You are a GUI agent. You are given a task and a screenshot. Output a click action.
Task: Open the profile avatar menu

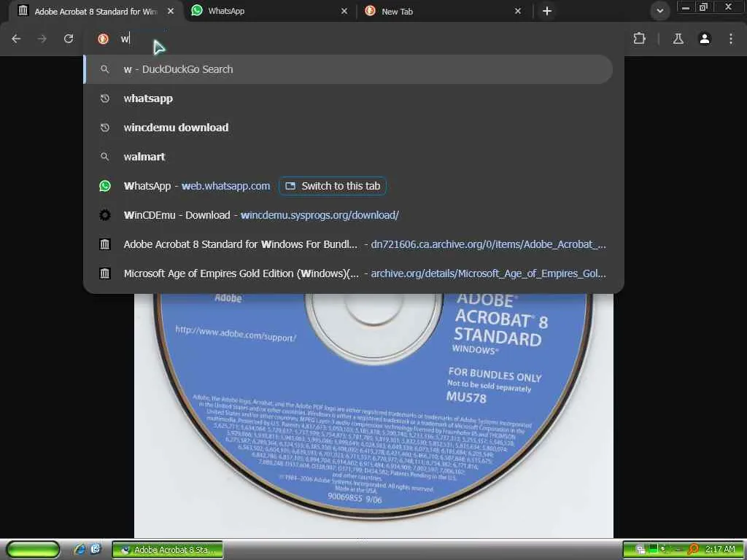(x=705, y=39)
